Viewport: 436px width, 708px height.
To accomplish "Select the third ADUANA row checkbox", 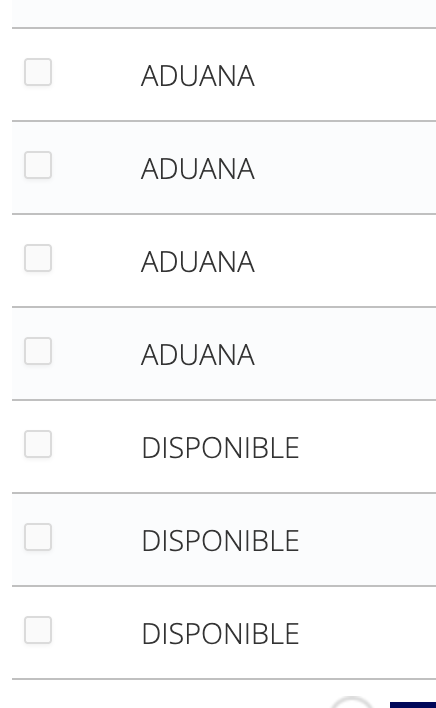I will [x=38, y=258].
